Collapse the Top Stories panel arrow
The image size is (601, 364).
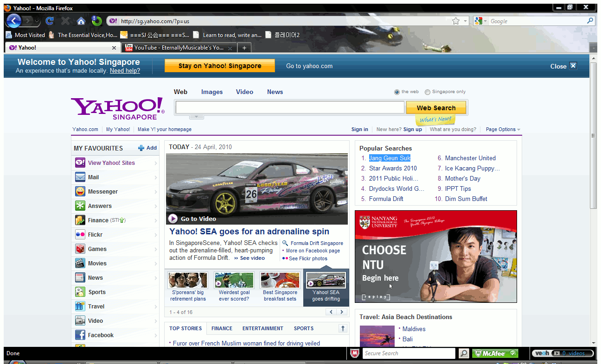343,328
